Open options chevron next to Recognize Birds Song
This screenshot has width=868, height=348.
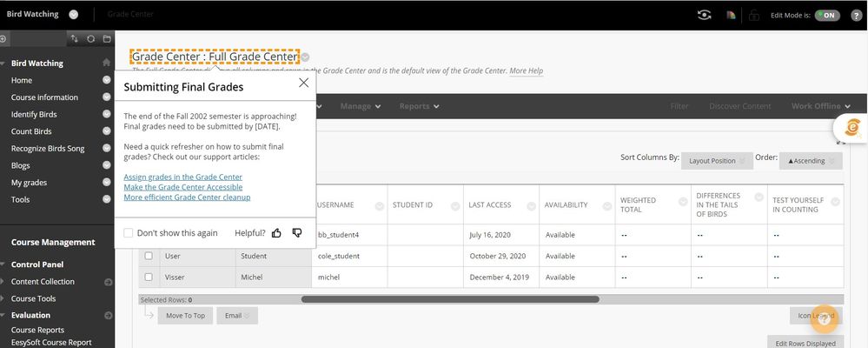tap(106, 149)
